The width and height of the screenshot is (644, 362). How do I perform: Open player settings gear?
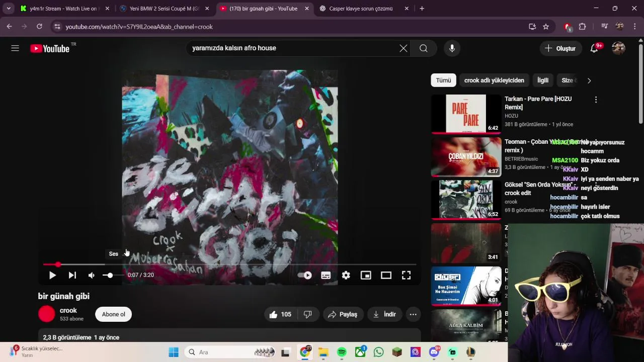[x=346, y=275]
